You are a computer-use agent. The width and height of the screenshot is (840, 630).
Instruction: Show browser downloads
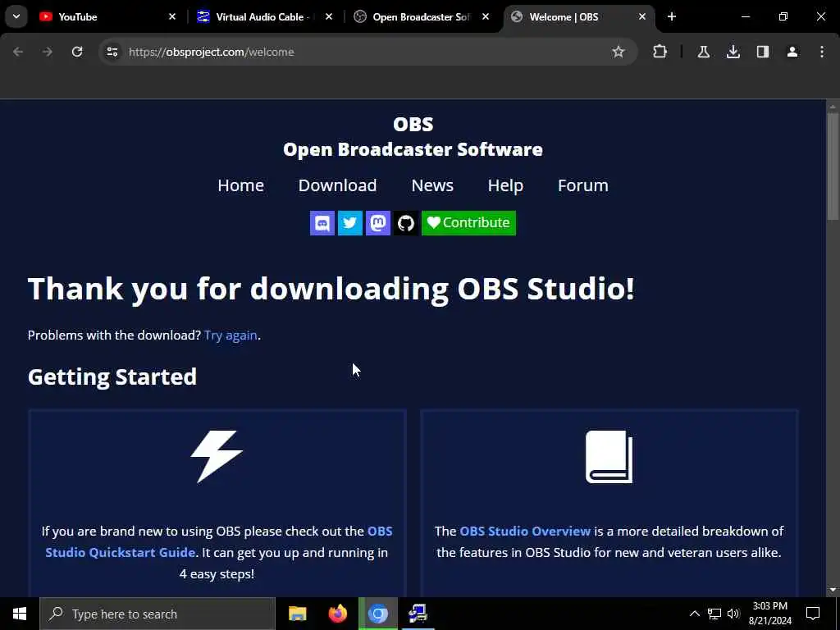click(733, 52)
